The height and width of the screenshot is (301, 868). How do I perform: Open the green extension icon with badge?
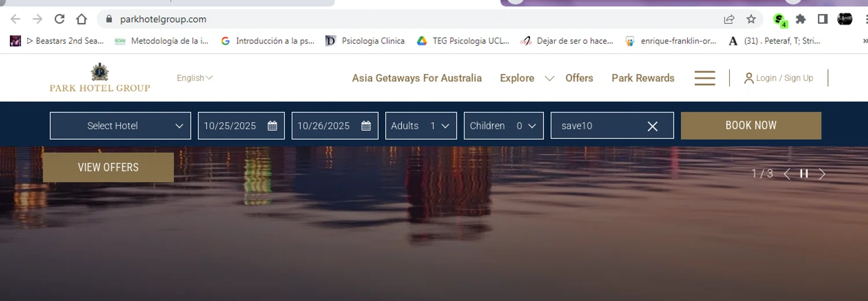[x=780, y=20]
